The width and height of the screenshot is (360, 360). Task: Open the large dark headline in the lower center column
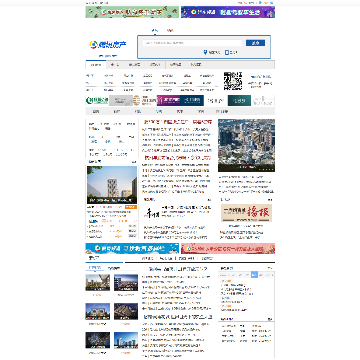point(178,269)
